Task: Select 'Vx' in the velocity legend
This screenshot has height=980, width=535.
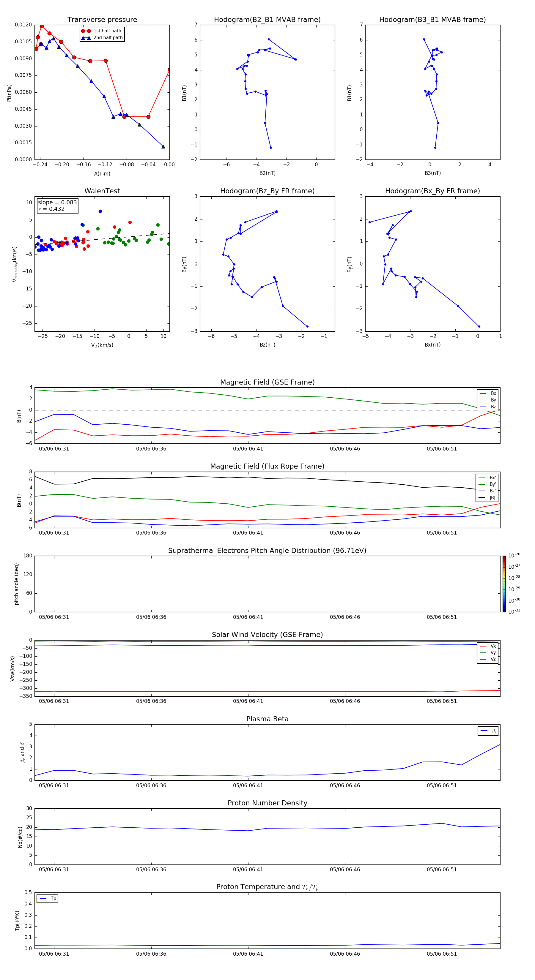Action: (x=488, y=646)
